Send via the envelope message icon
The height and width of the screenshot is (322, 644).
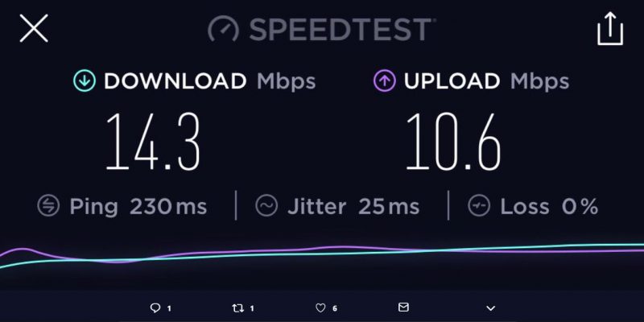(403, 307)
